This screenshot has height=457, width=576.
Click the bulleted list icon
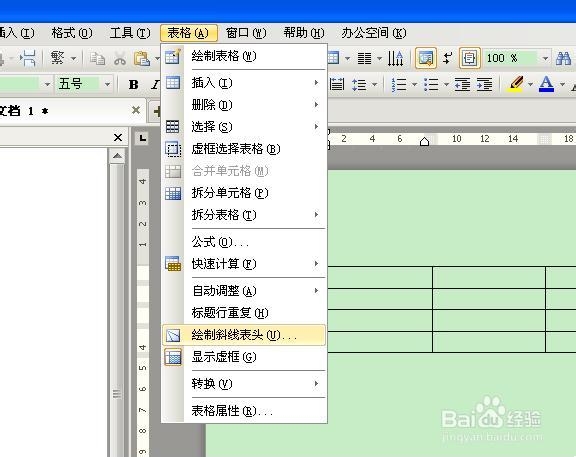(x=431, y=85)
